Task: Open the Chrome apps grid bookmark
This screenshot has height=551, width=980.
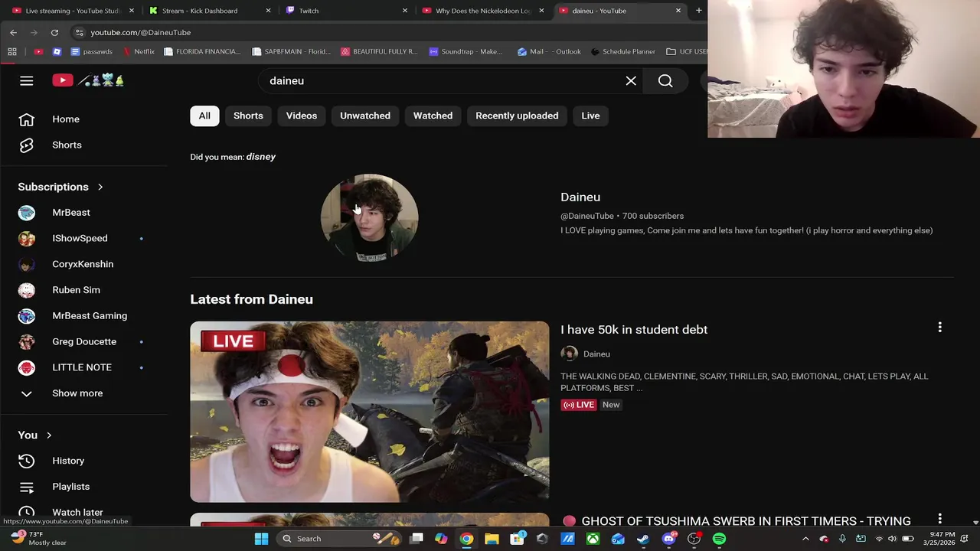Action: pyautogui.click(x=12, y=51)
